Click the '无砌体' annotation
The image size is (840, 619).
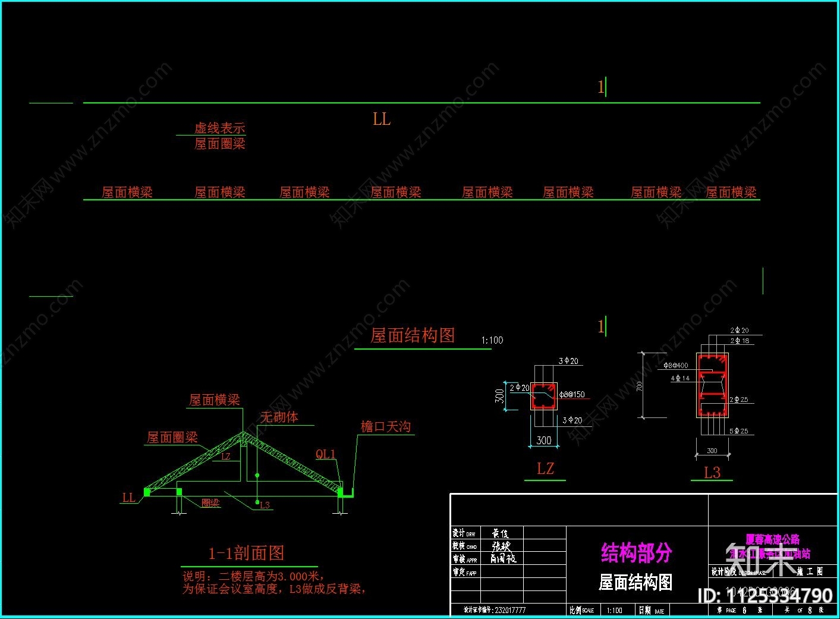[279, 417]
